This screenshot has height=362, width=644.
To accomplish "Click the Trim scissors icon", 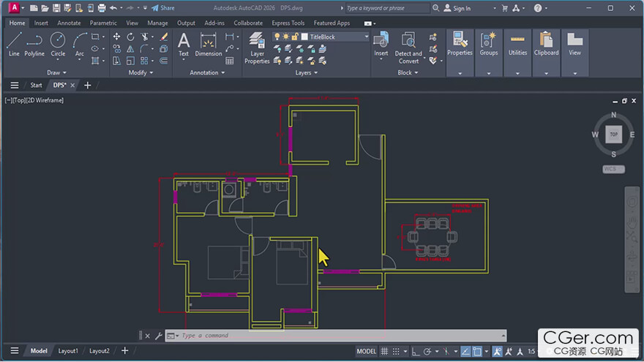I will tap(144, 37).
